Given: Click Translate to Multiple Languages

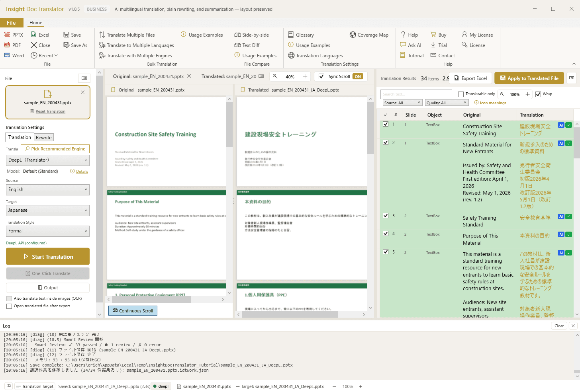Looking at the screenshot, I should coord(136,45).
